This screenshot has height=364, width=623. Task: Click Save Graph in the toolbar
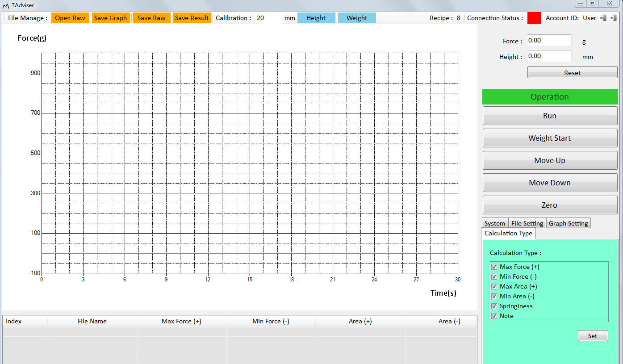click(x=110, y=18)
